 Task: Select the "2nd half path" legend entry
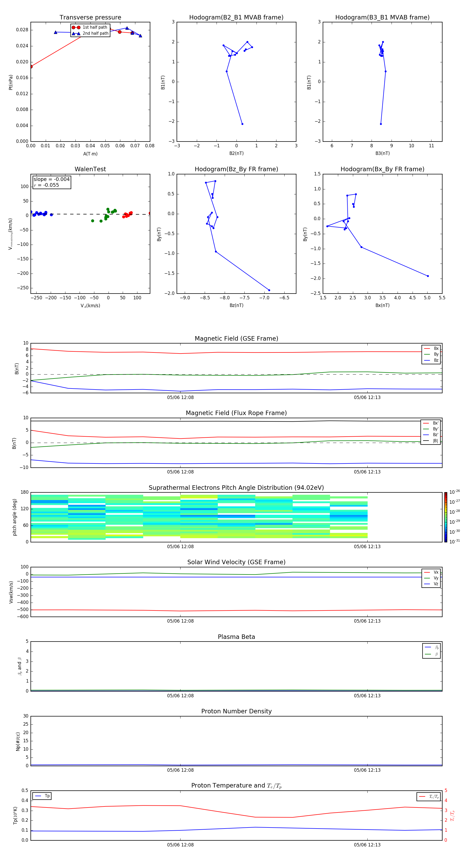tap(90, 33)
